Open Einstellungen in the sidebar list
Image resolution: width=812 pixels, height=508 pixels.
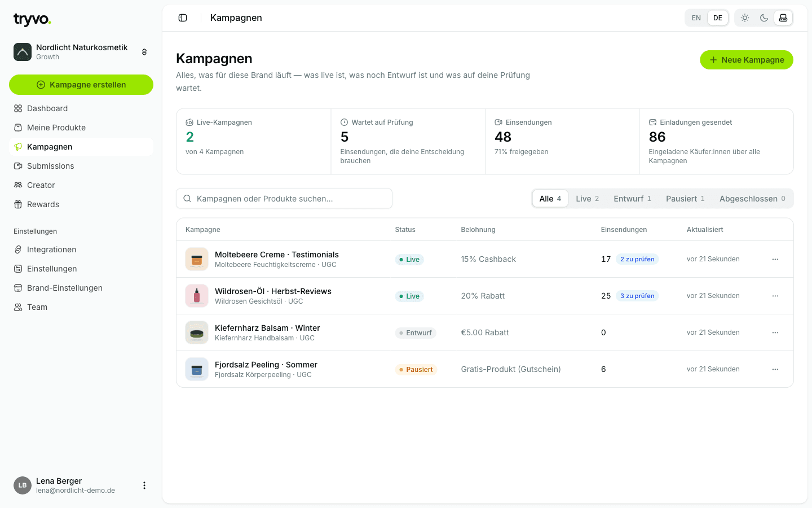click(x=81, y=269)
